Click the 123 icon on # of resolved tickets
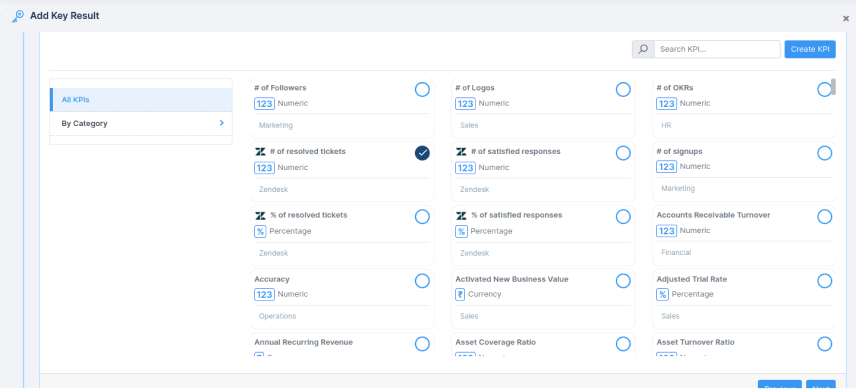856x389 pixels. click(264, 168)
